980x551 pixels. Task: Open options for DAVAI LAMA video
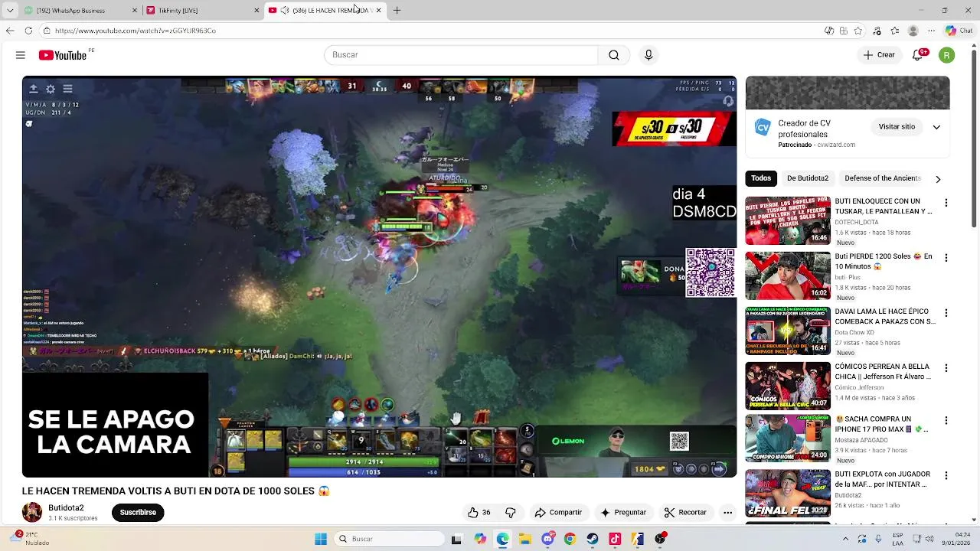point(946,313)
